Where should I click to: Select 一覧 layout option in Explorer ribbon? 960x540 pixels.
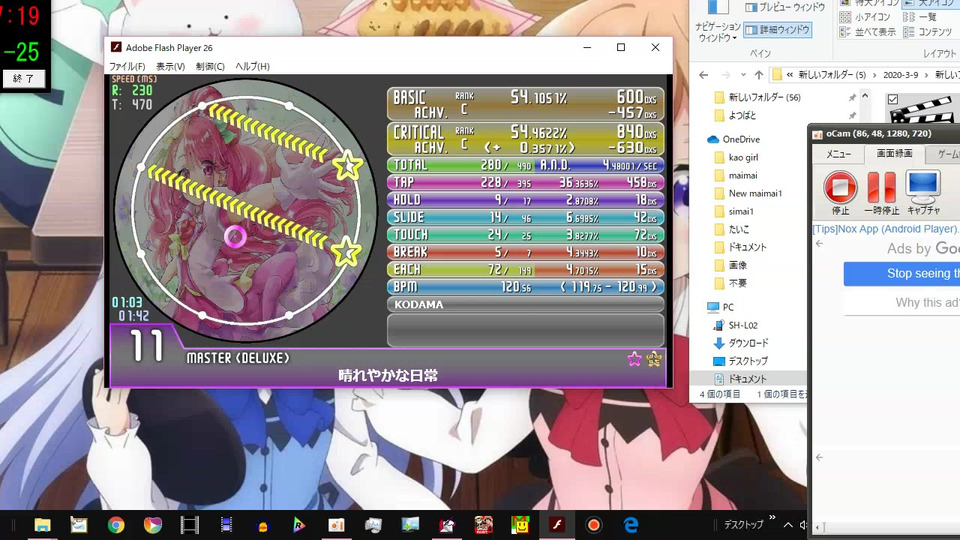(920, 17)
